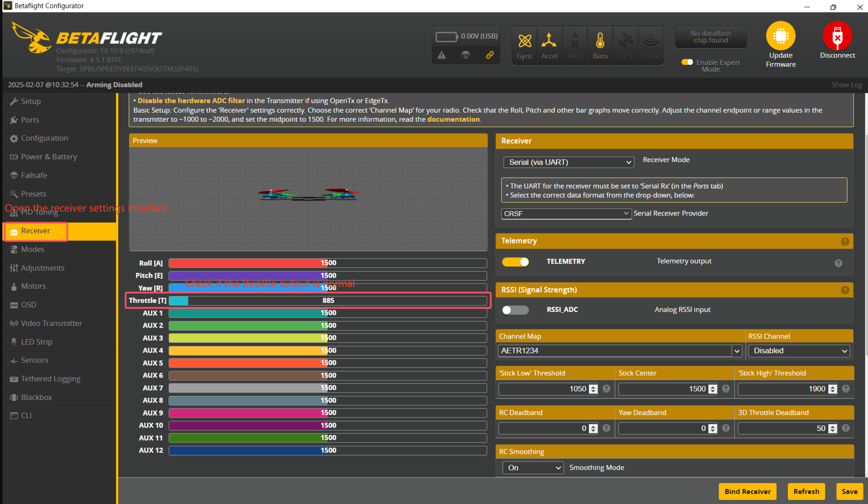Open the OSD tab
The height and width of the screenshot is (504, 868).
click(59, 305)
